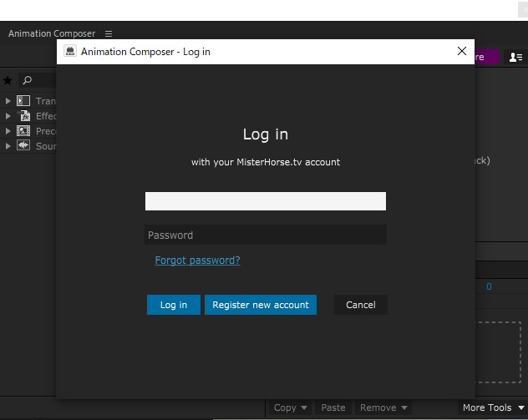The image size is (528, 420).
Task: Open the More Tools dropdown
Action: coord(493,407)
